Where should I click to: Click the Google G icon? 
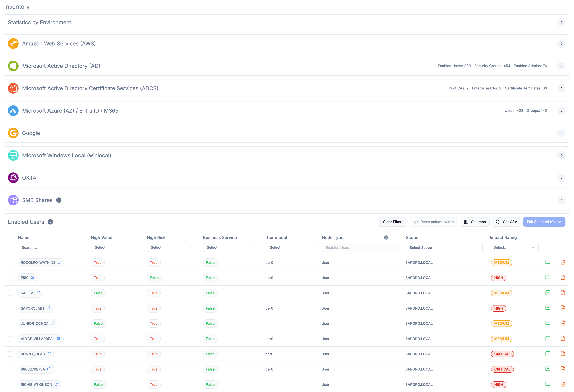pyautogui.click(x=13, y=133)
